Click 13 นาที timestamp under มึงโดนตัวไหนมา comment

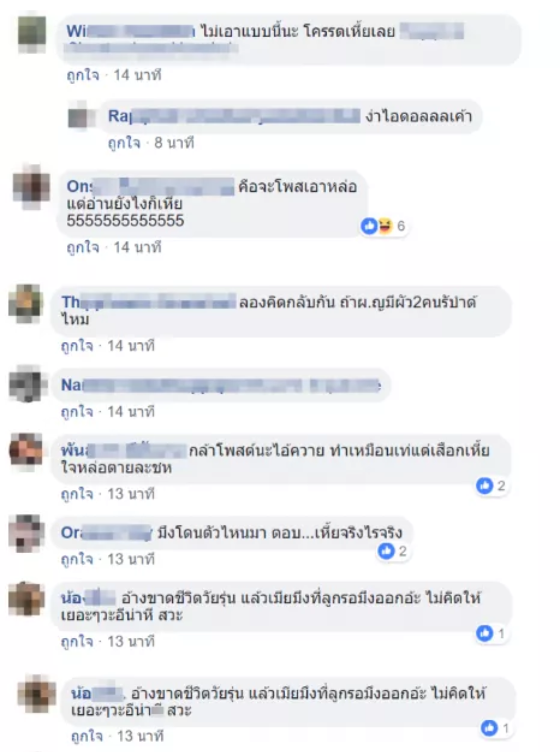click(131, 559)
